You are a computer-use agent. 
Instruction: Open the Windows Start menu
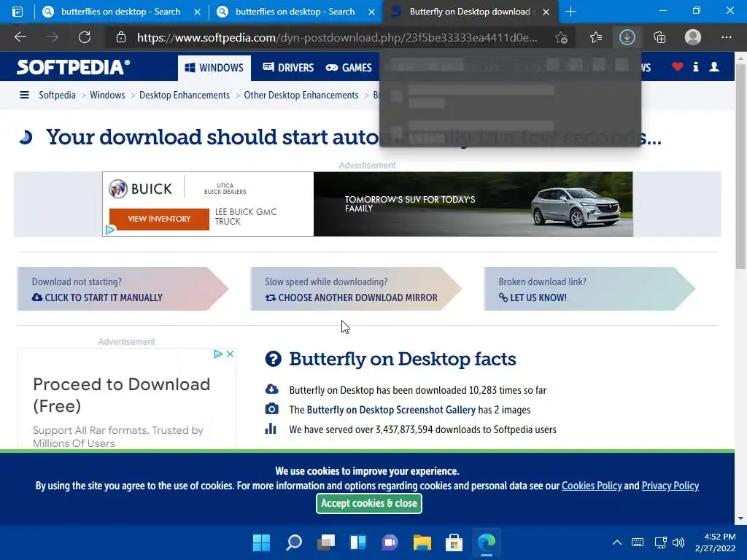[x=262, y=542]
